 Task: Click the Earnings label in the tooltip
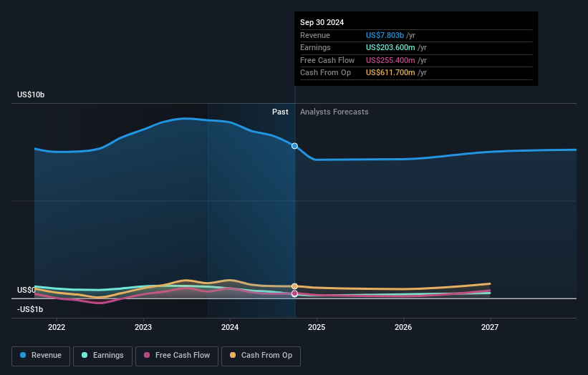click(315, 47)
